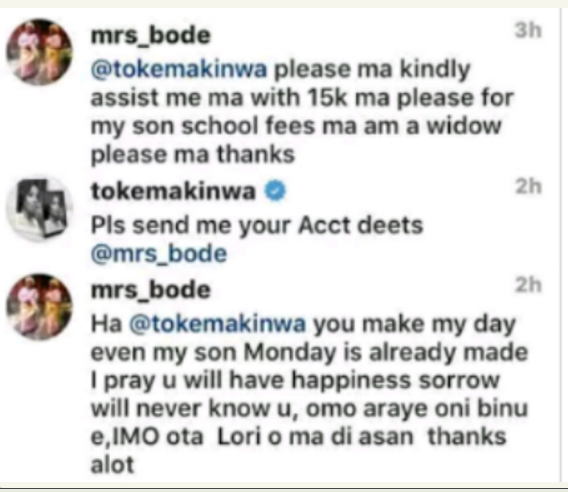Open the mrs_bode username on the widow comment

tap(150, 36)
